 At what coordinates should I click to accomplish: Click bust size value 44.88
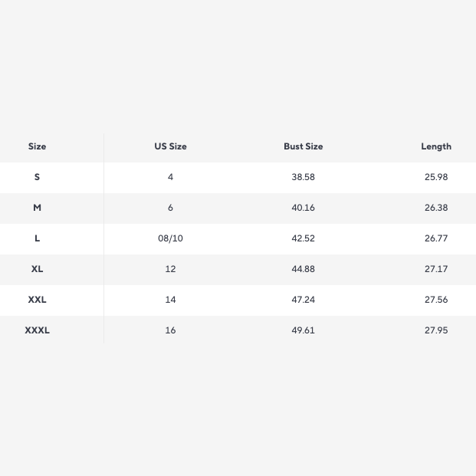pyautogui.click(x=303, y=269)
